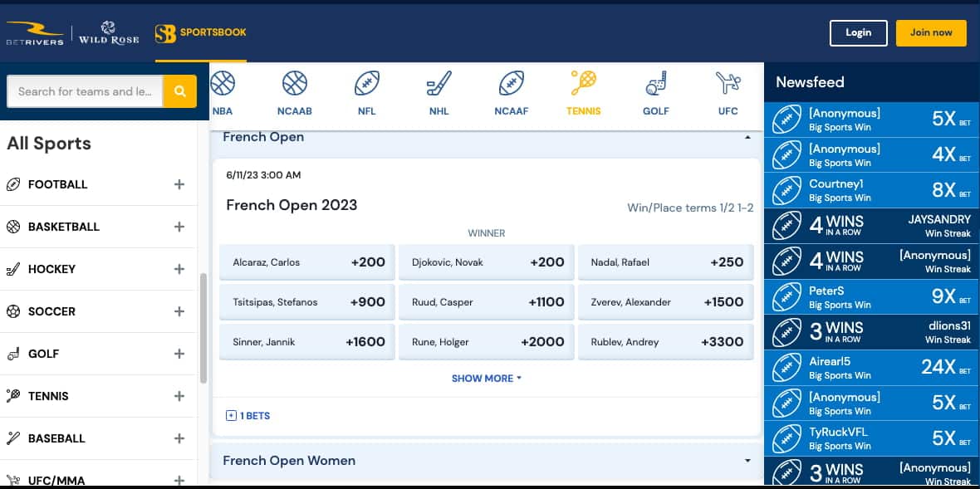Expand the GOLF plus sign
The image size is (980, 489).
[179, 354]
